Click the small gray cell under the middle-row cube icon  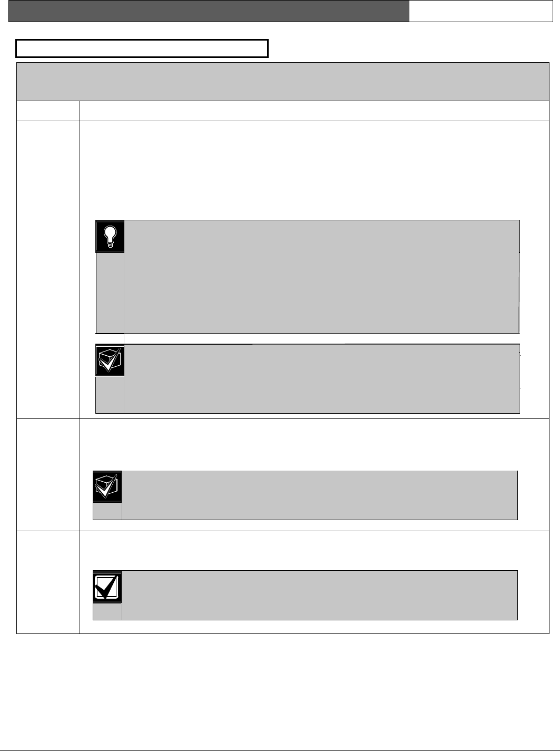(x=107, y=512)
